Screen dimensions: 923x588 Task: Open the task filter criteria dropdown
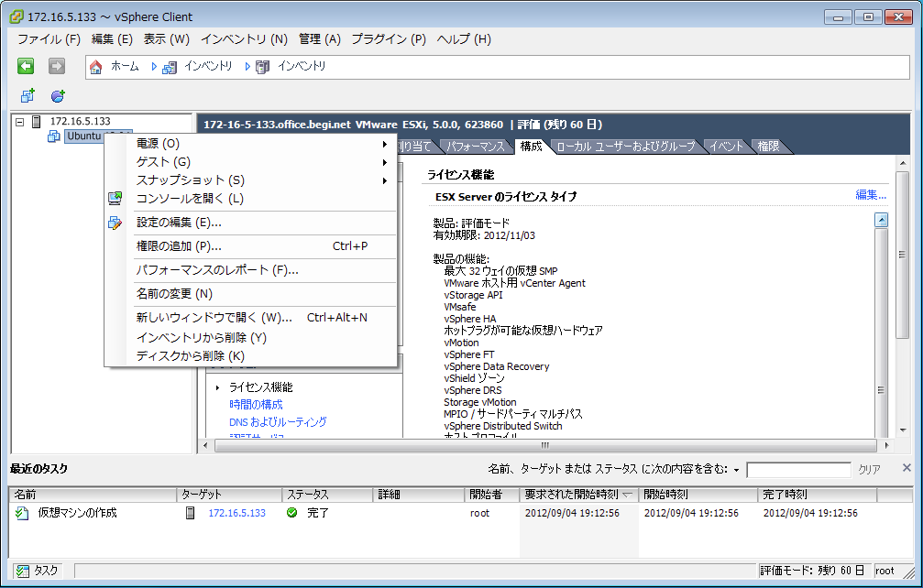(736, 470)
